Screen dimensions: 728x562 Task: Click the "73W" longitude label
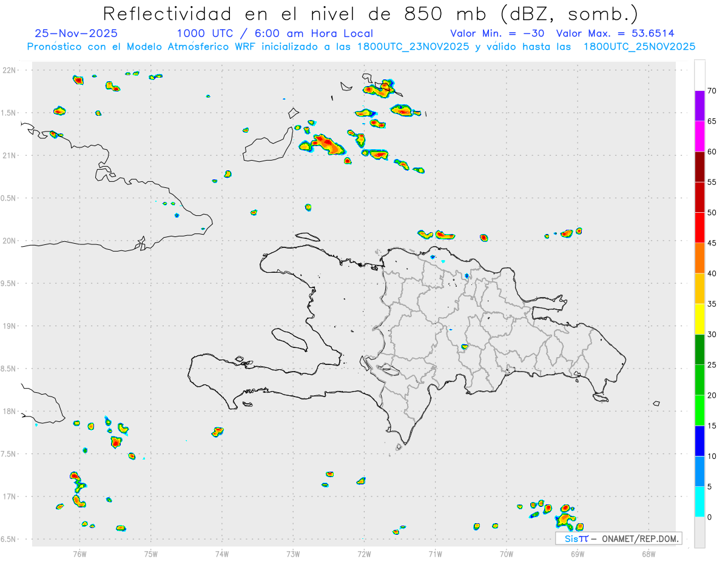293,553
